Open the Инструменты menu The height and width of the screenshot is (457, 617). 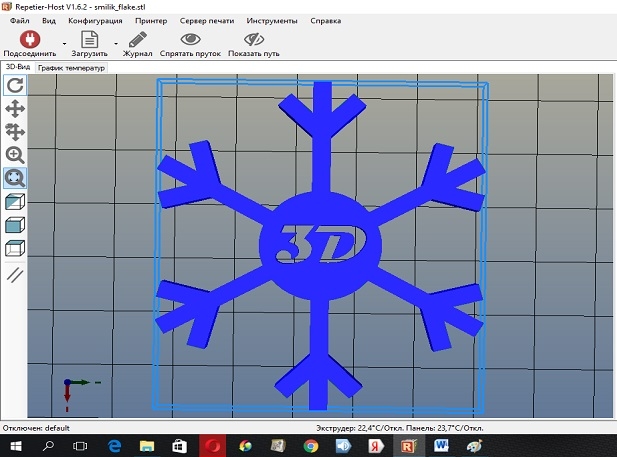pos(272,21)
